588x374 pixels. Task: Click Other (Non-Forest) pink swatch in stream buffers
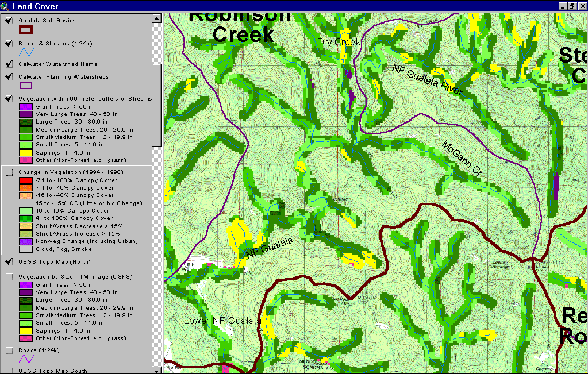(x=26, y=160)
